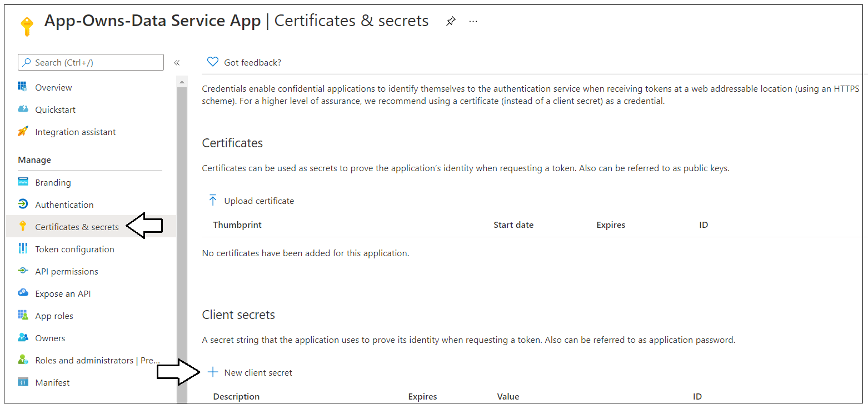
Task: Open Overview in the sidebar
Action: click(x=53, y=87)
